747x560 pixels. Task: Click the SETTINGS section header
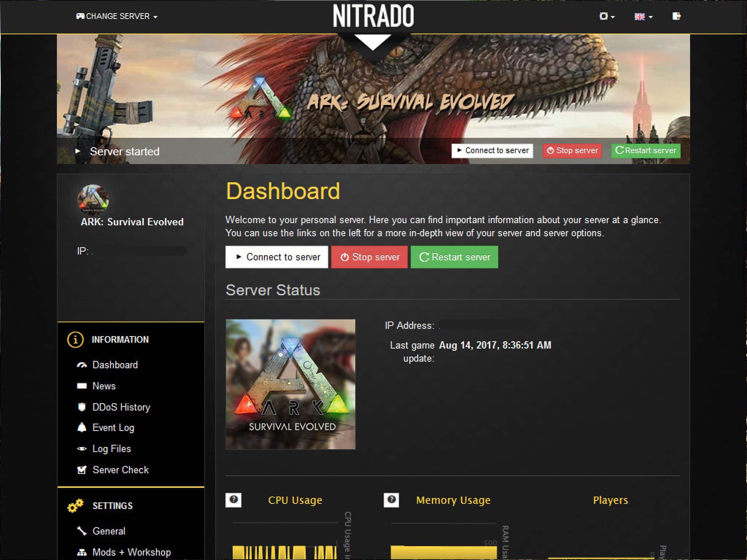click(113, 506)
